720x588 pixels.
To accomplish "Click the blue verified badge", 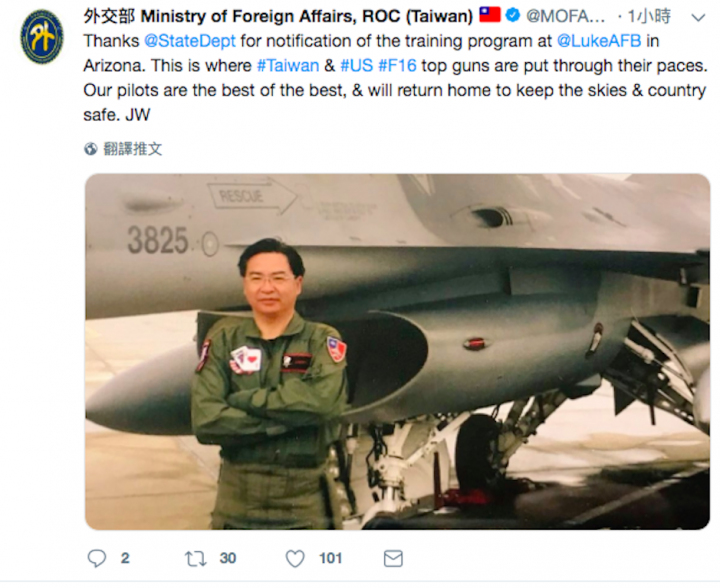I will pos(512,15).
